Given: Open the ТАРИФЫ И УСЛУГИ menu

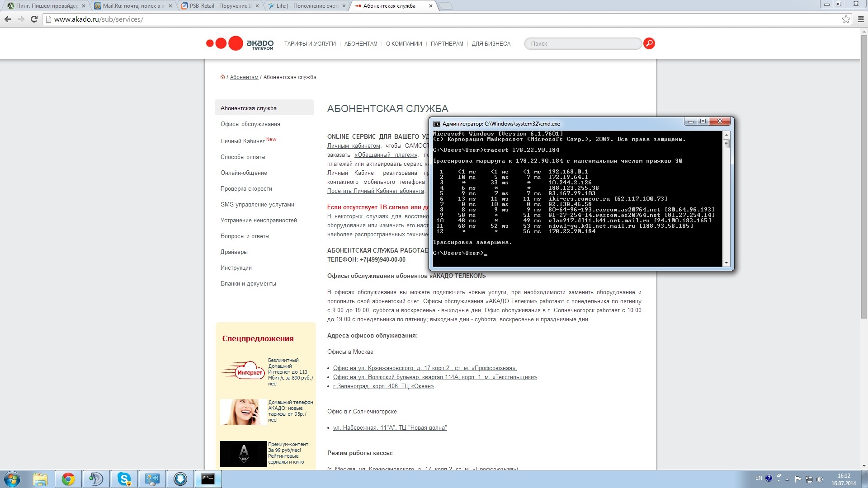Looking at the screenshot, I should coord(310,44).
